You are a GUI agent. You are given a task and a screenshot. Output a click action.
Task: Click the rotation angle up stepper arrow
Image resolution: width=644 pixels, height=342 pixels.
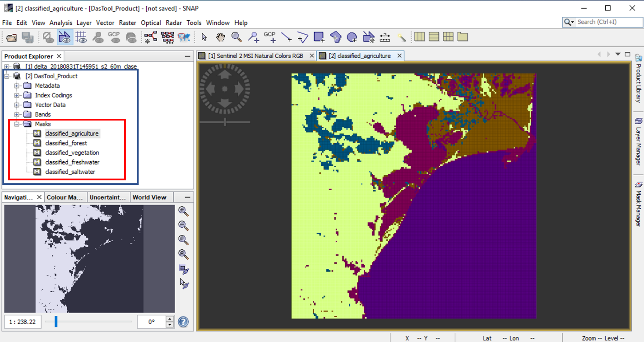170,319
